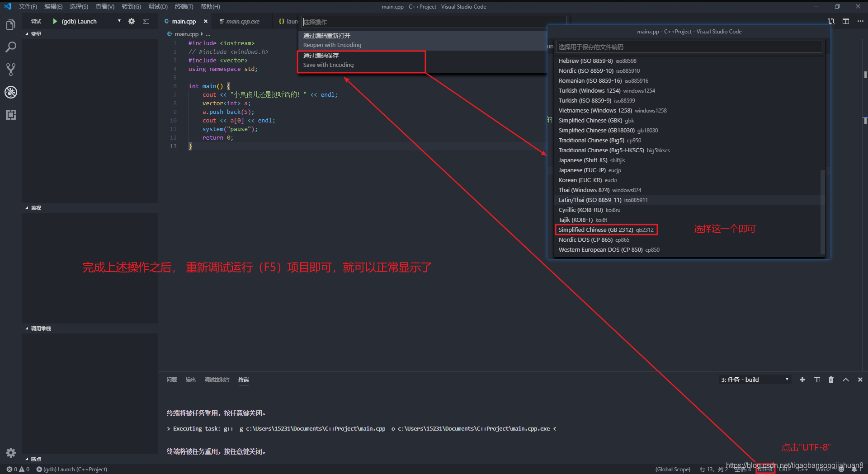868x474 pixels.
Task: Open the 编辑(E) menu
Action: coord(53,6)
